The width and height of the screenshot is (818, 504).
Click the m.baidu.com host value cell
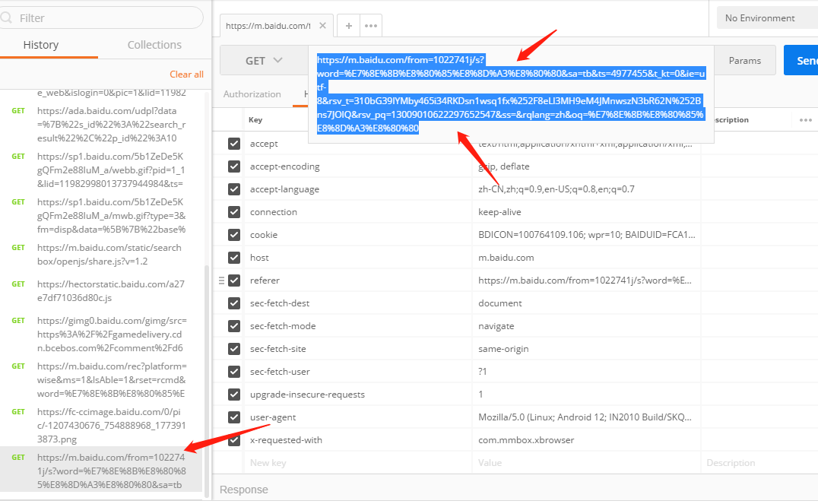[586, 258]
